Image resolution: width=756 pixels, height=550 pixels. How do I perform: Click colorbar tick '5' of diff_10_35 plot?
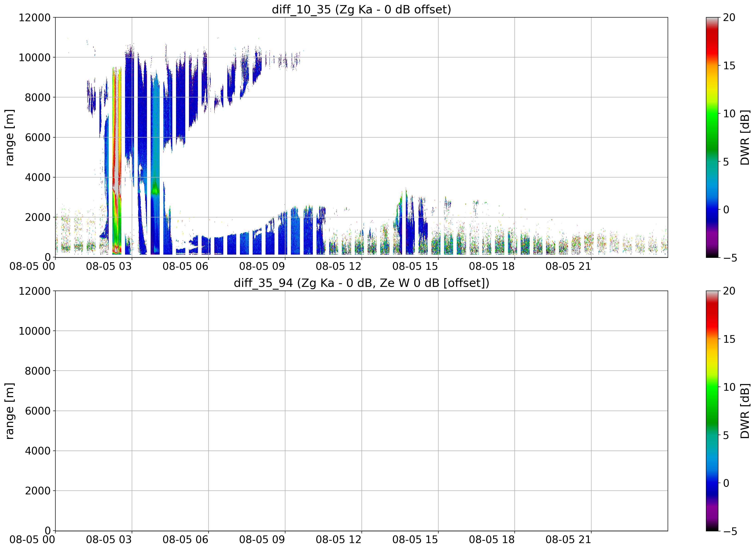tap(726, 162)
